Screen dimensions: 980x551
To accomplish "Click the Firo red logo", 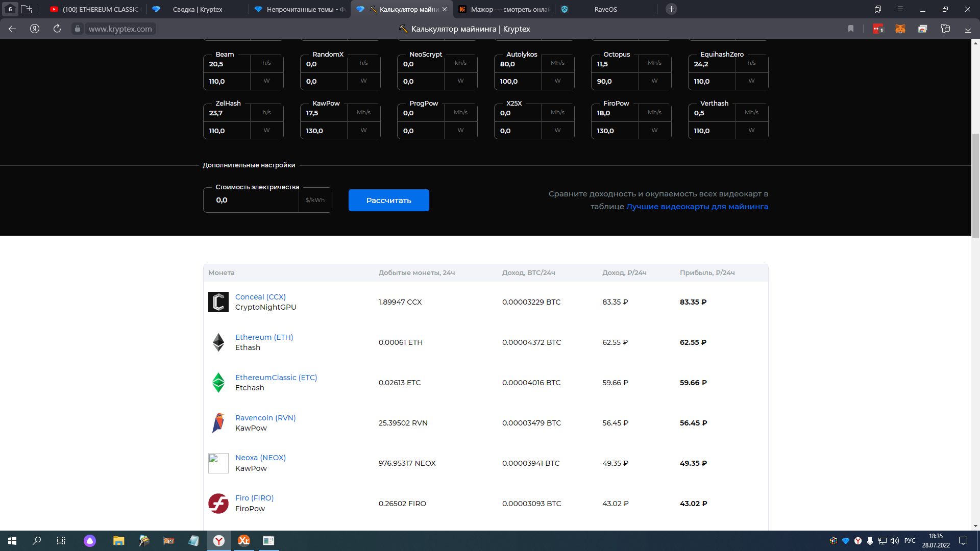I will coord(218,504).
